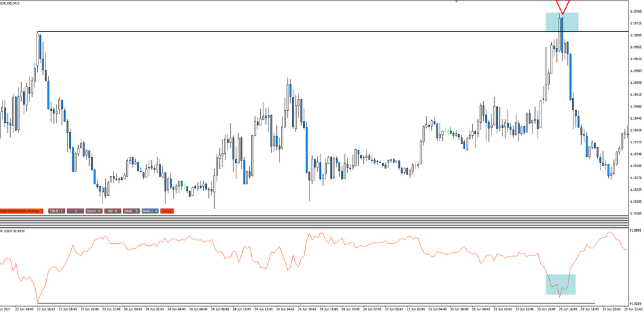The height and width of the screenshot is (313, 644).
Task: Toggle the Stoch : 3 indicator button
Action: point(94,211)
